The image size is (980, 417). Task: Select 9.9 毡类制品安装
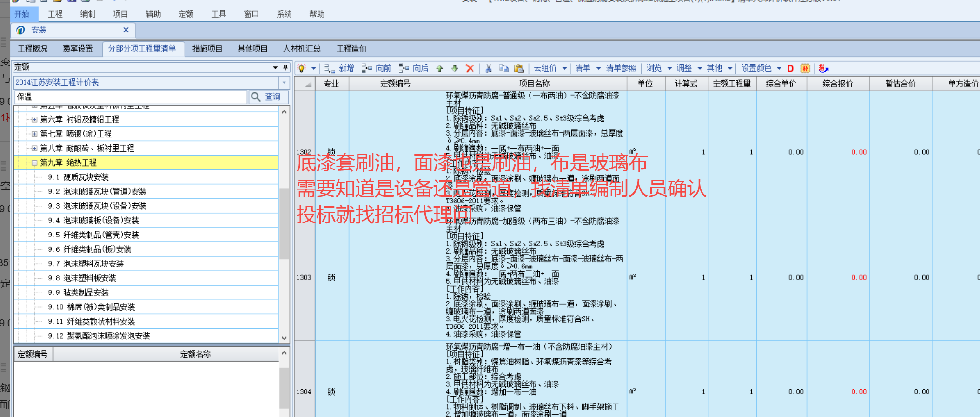[x=78, y=293]
